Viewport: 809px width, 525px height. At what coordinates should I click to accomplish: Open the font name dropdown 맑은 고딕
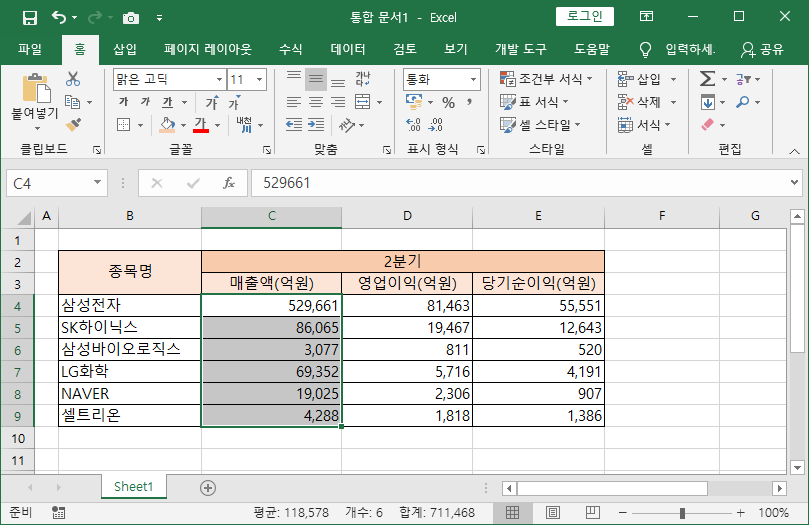pyautogui.click(x=219, y=79)
